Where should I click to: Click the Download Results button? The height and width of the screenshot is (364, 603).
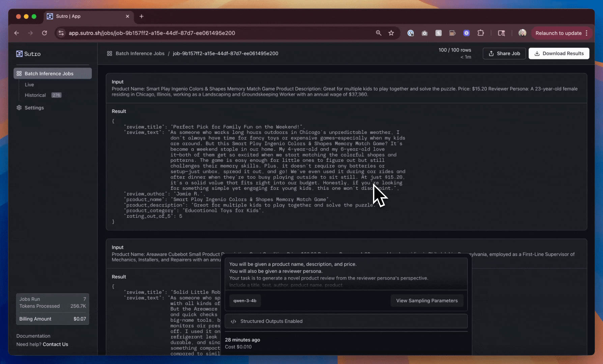pos(559,53)
